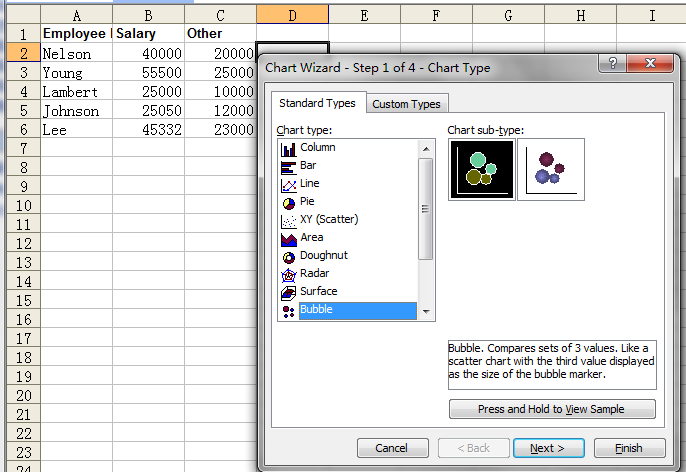Viewport: 686px width, 472px height.
Task: Select row header 2
Action: pos(24,53)
